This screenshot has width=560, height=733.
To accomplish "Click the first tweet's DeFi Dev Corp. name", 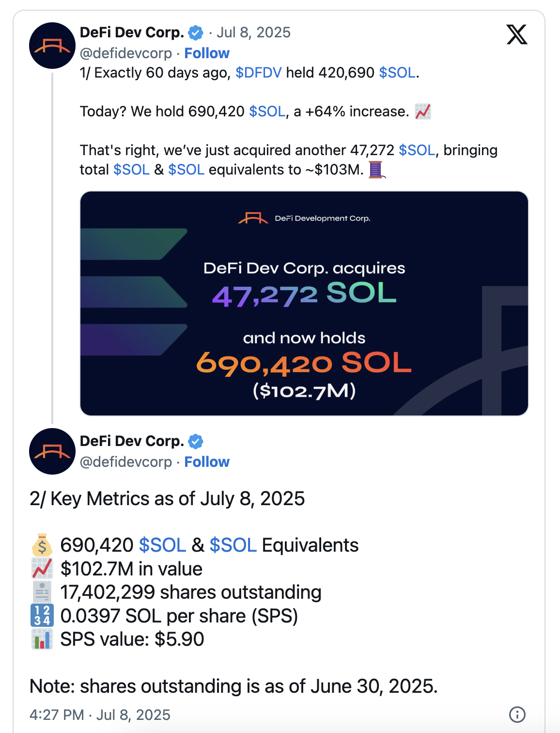I will [132, 32].
